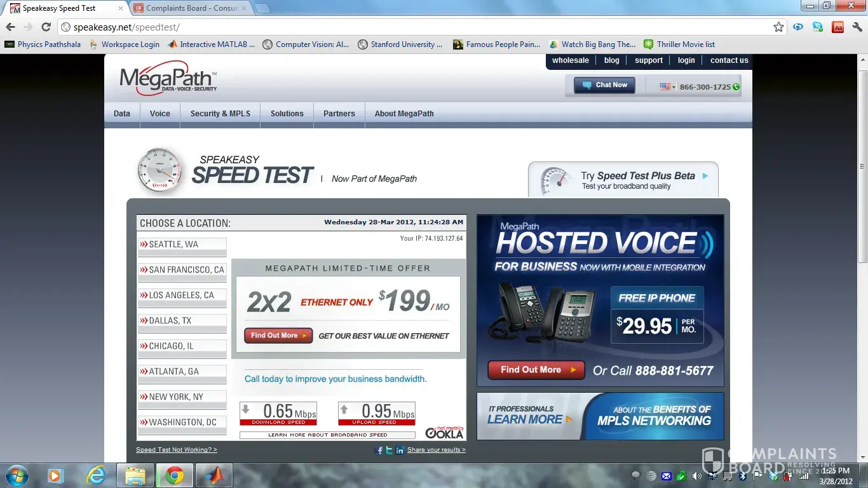868x488 pixels.
Task: Share results on LinkedIn icon
Action: 400,450
